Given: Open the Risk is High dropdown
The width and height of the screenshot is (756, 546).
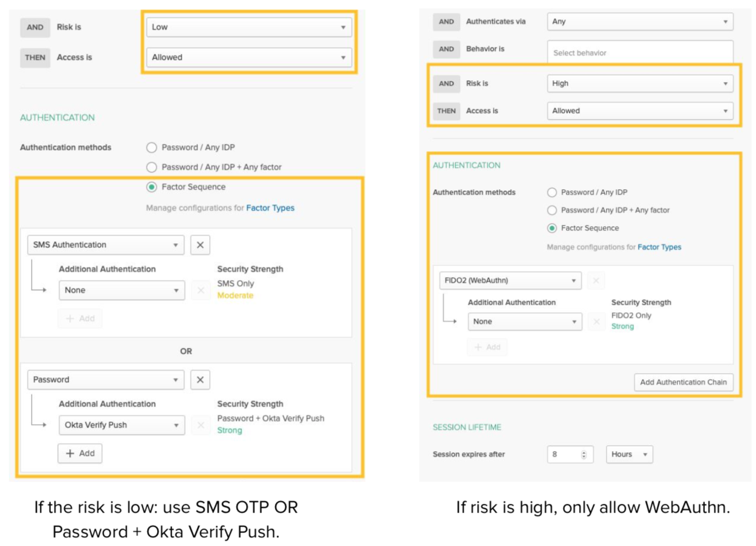Looking at the screenshot, I should click(x=639, y=83).
